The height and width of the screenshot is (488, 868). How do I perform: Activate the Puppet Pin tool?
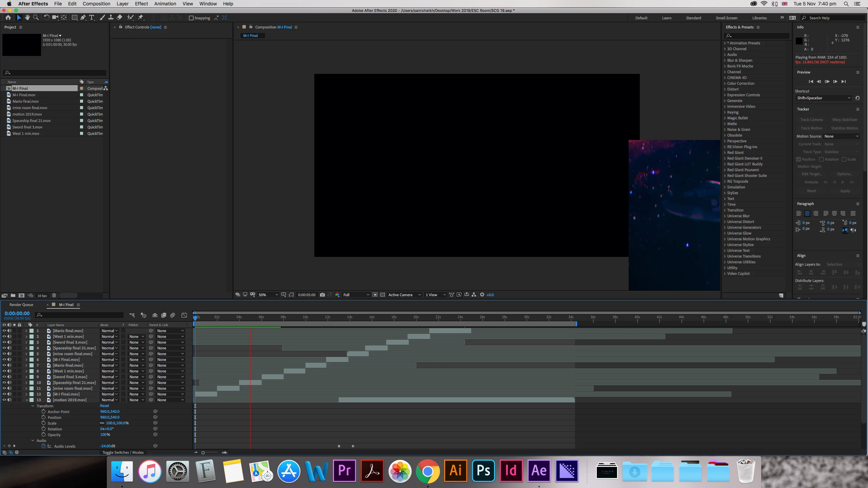click(x=141, y=18)
